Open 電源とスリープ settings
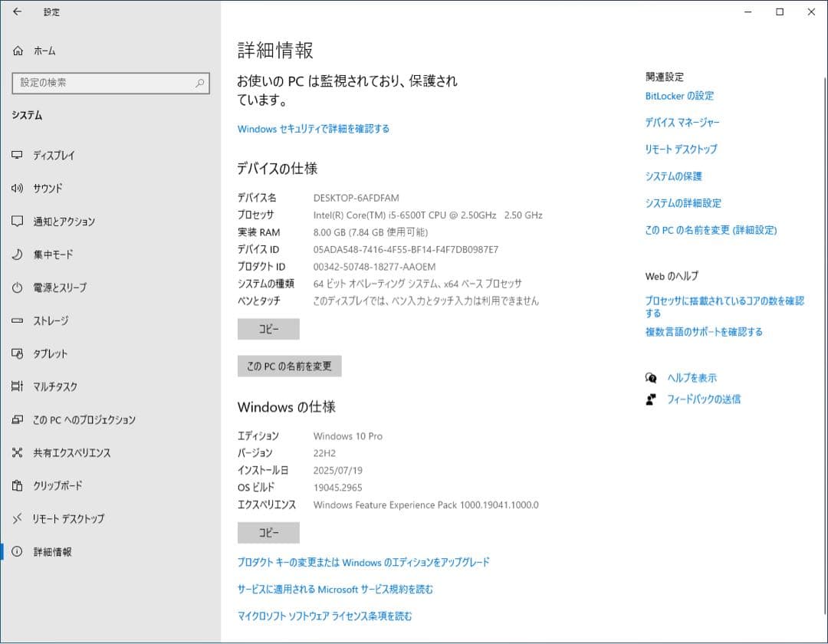Screen dimensions: 828x644 (x=15, y=287)
